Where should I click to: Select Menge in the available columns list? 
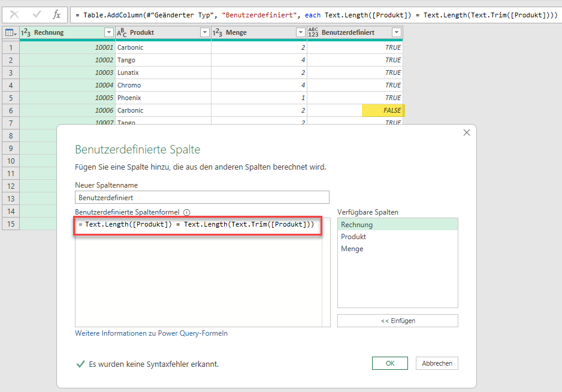(352, 249)
